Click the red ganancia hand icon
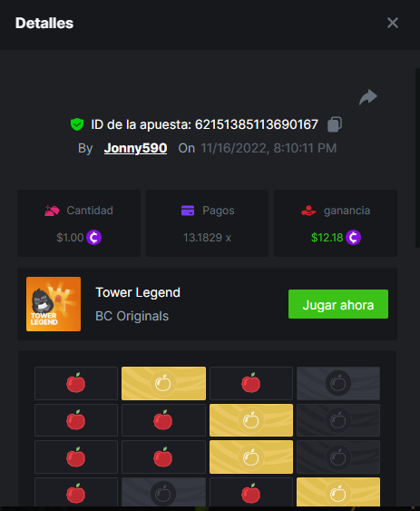 (x=308, y=211)
